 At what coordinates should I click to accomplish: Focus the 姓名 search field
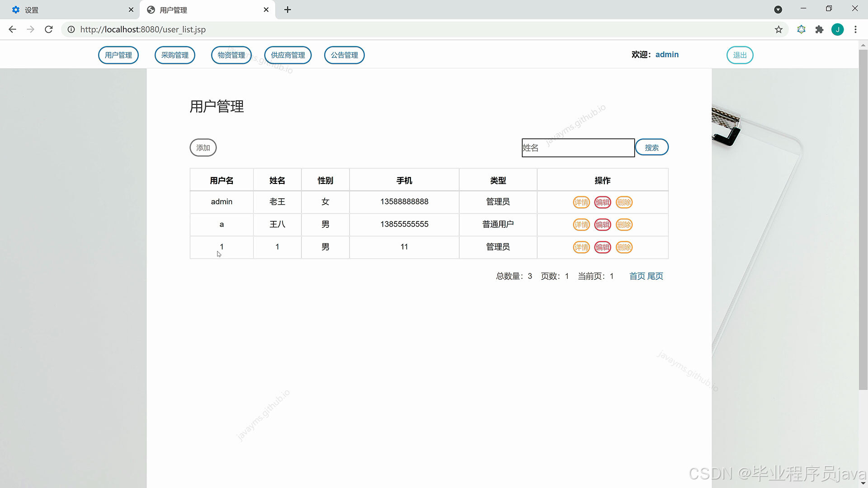tap(578, 148)
